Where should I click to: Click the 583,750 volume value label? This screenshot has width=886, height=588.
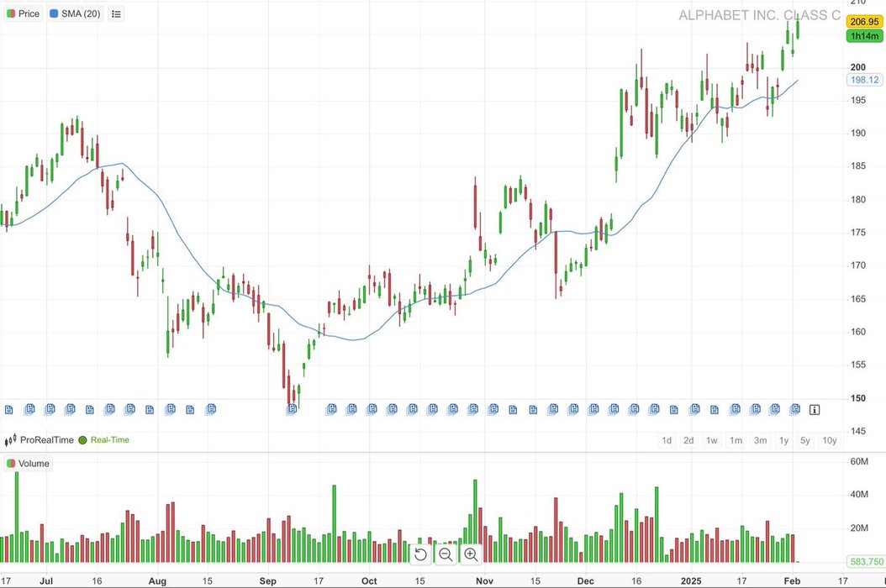point(866,561)
